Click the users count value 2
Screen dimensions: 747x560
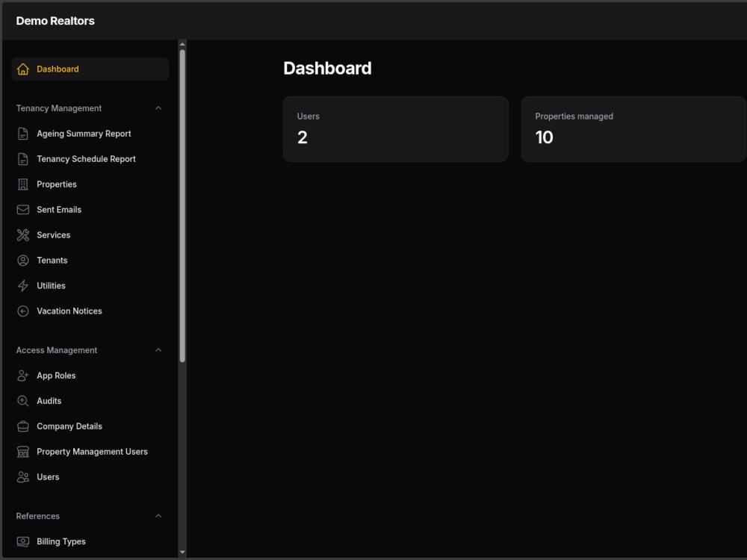coord(302,137)
